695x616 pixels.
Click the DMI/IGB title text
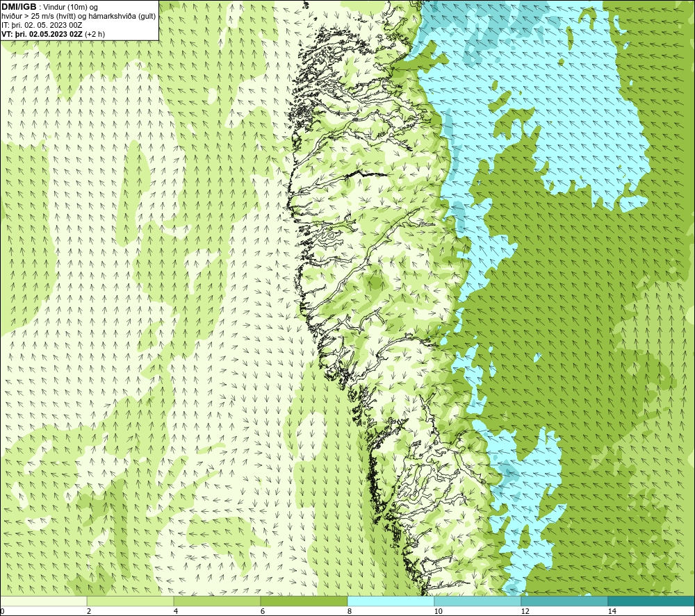point(19,7)
